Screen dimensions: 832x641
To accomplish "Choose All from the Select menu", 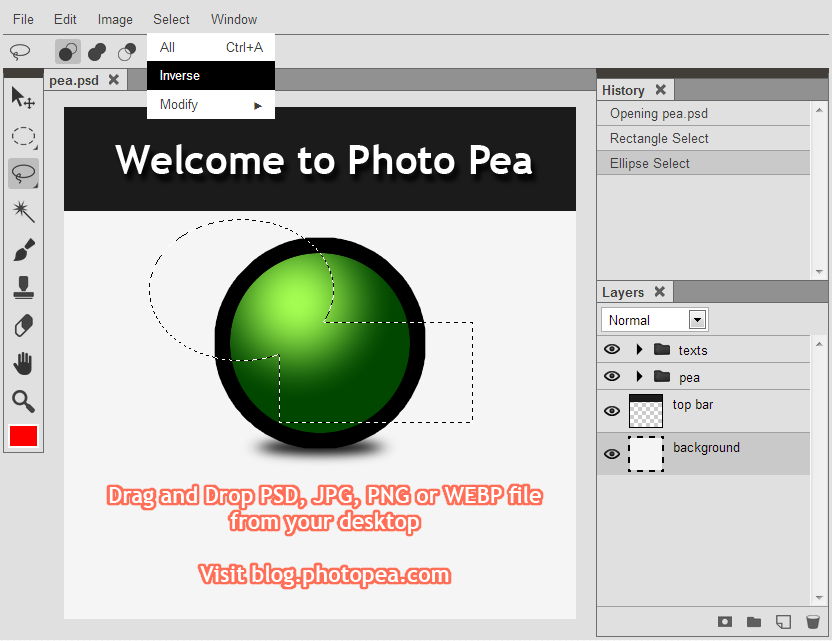I will coord(211,47).
